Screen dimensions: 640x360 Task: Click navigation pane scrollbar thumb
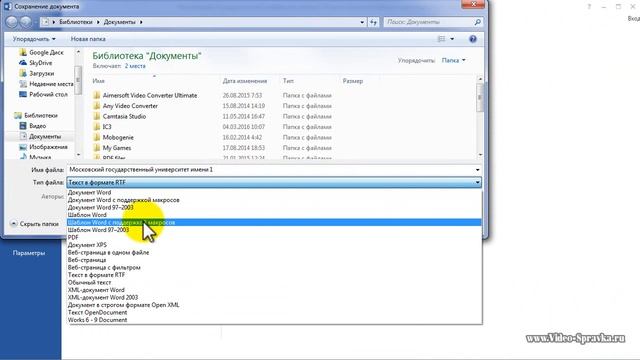point(78,80)
